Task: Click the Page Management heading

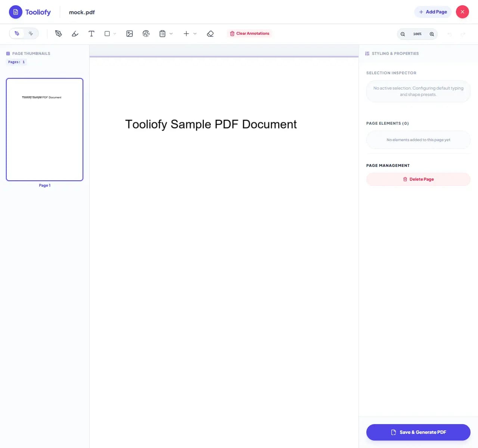Action: [388, 165]
